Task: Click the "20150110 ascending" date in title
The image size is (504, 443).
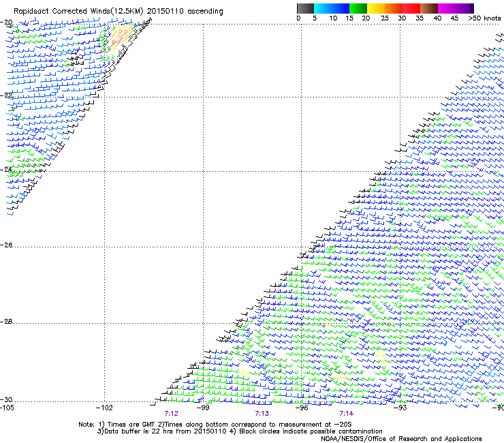Action: point(185,12)
